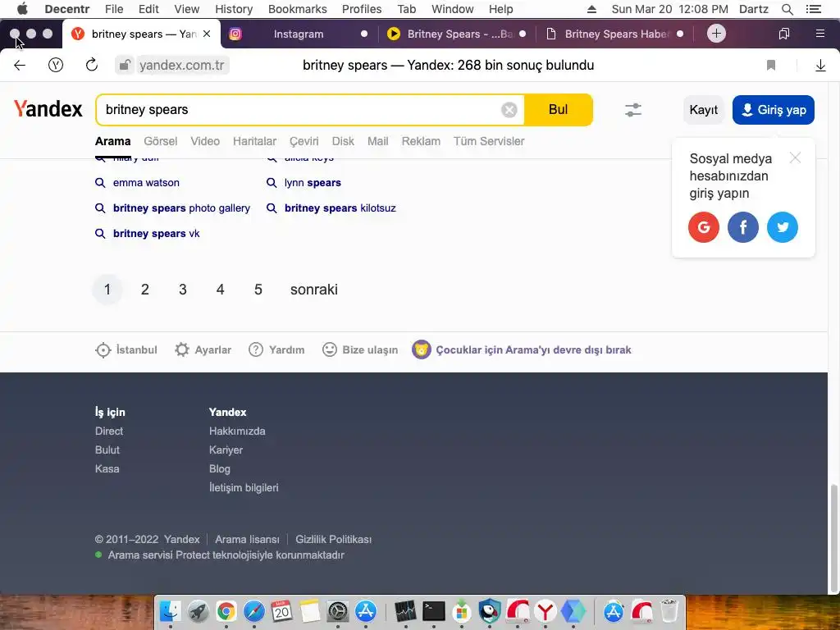
Task: Open Finder from the dock
Action: [171, 610]
